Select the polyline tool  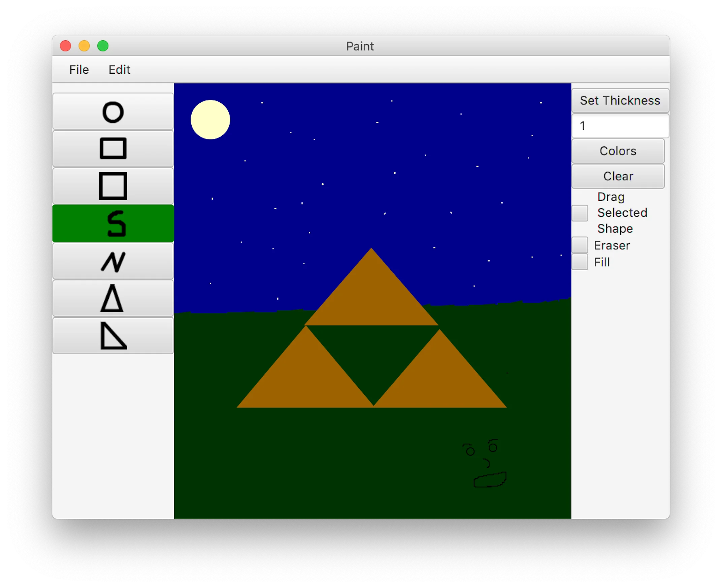click(113, 261)
